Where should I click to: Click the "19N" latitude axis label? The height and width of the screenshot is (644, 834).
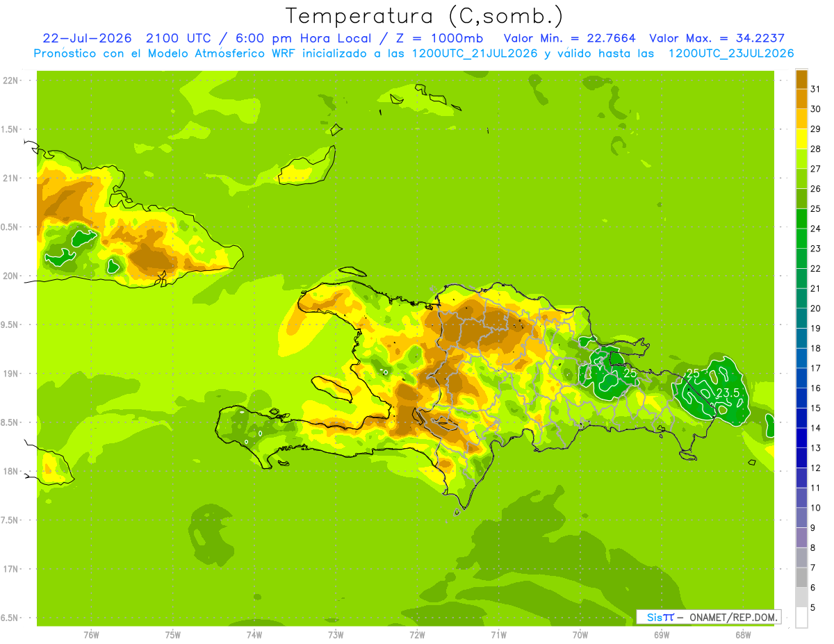(x=10, y=374)
